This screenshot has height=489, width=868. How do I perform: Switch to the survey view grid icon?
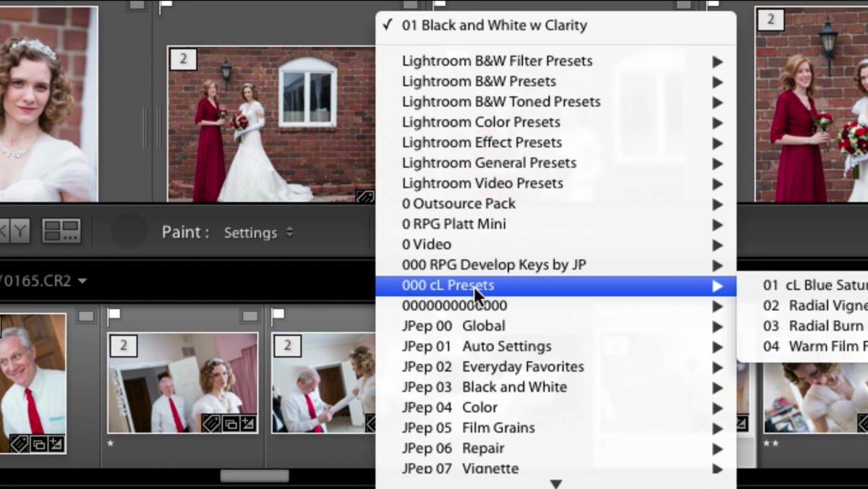click(61, 231)
